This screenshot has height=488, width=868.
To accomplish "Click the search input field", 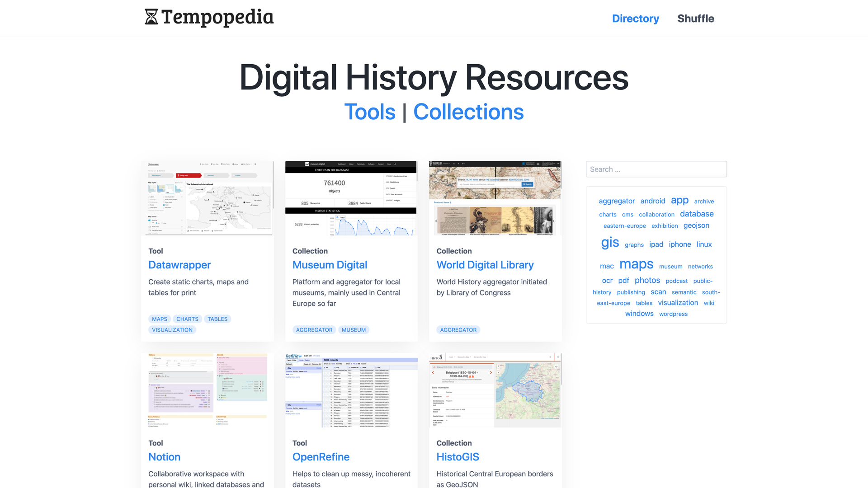I will coord(656,169).
